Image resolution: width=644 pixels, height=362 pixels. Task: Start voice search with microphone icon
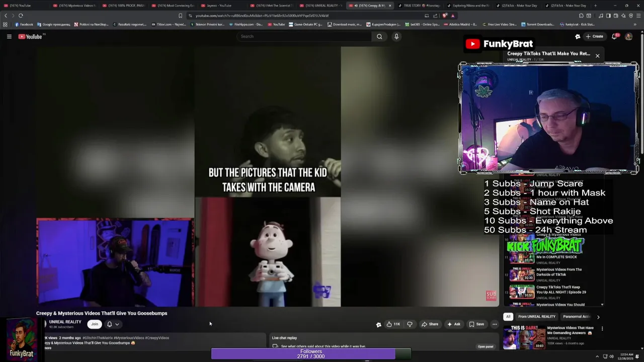[x=396, y=36]
